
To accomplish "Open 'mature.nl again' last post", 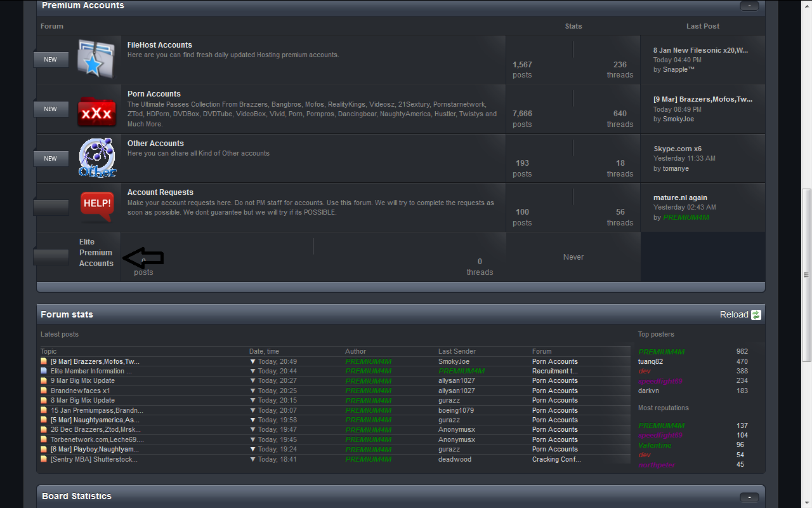I will [x=680, y=197].
